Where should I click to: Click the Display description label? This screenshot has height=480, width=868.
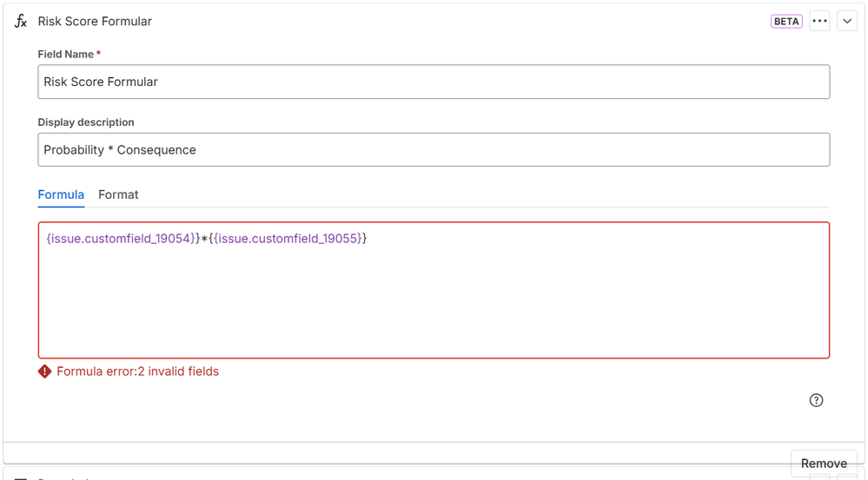[x=86, y=122]
